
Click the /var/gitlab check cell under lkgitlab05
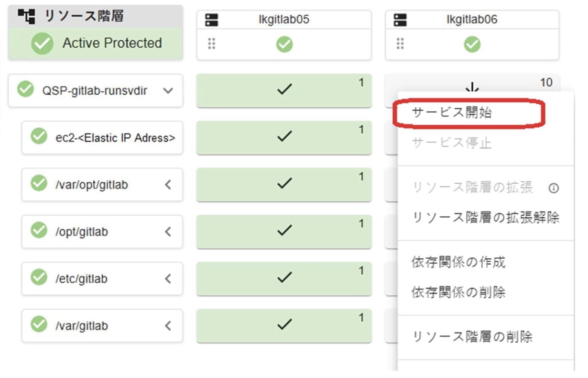coord(284,325)
